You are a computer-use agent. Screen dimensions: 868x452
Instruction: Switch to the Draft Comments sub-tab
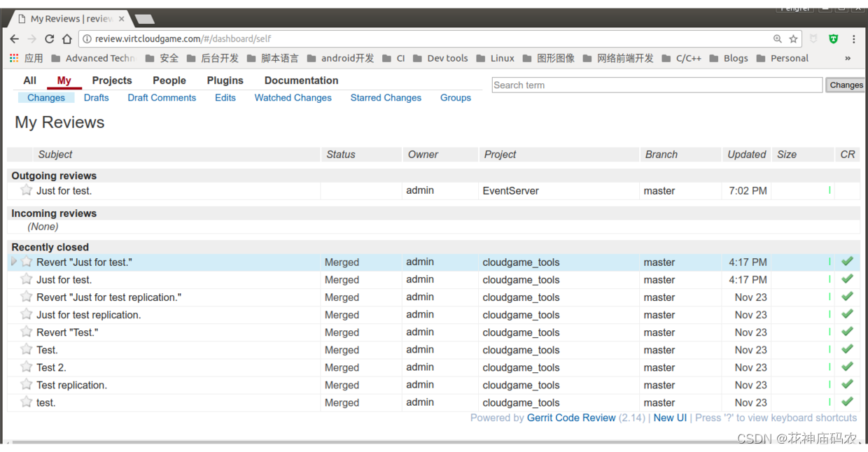click(x=162, y=98)
